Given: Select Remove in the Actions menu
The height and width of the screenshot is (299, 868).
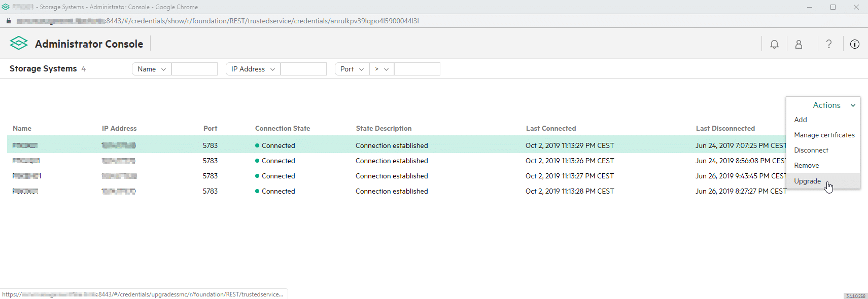Looking at the screenshot, I should coord(807,165).
